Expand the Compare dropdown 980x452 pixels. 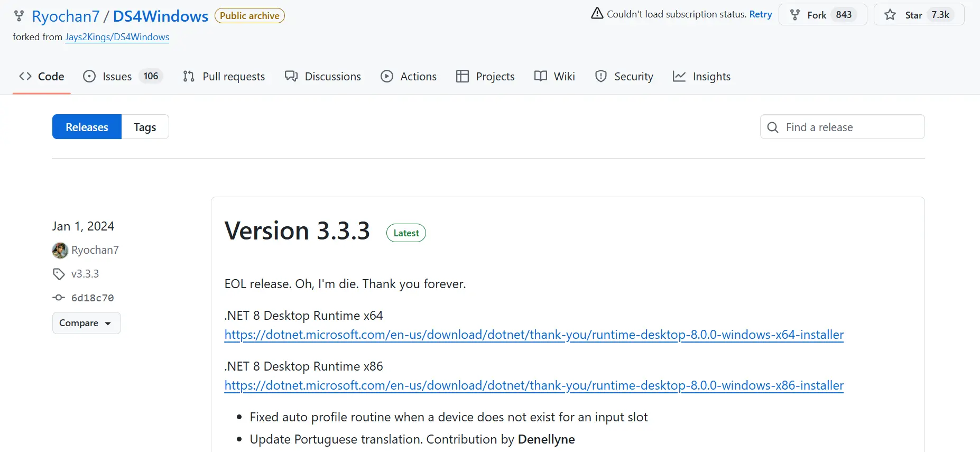point(86,323)
